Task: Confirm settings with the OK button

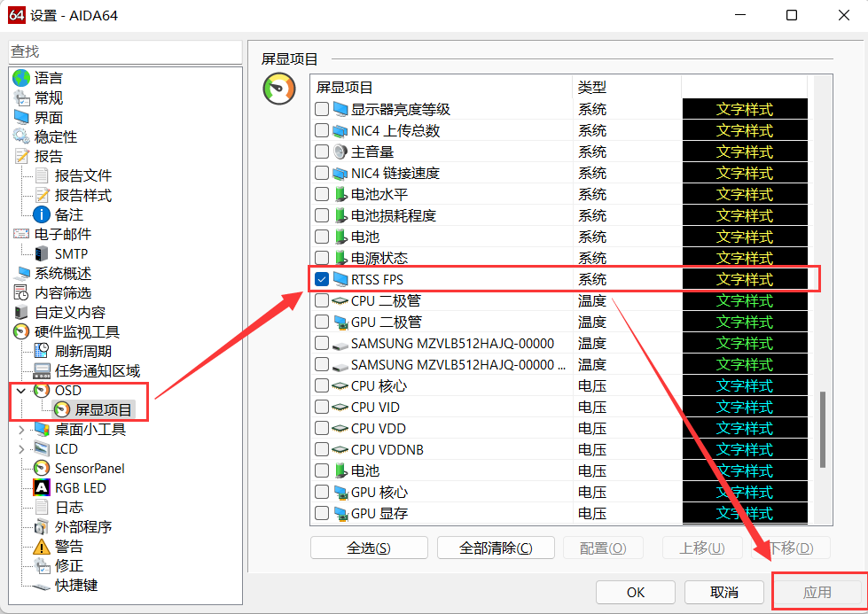Action: tap(636, 593)
